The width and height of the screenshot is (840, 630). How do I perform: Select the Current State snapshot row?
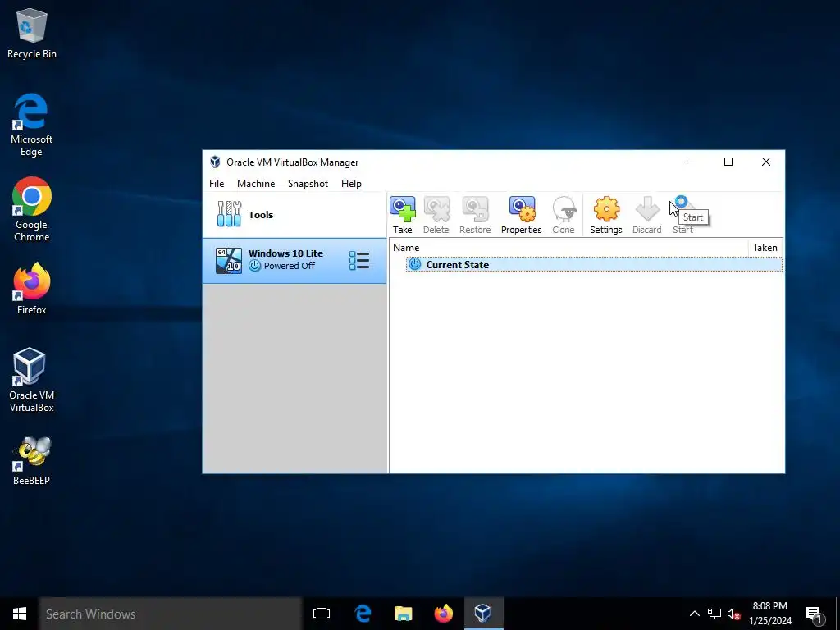pyautogui.click(x=594, y=264)
